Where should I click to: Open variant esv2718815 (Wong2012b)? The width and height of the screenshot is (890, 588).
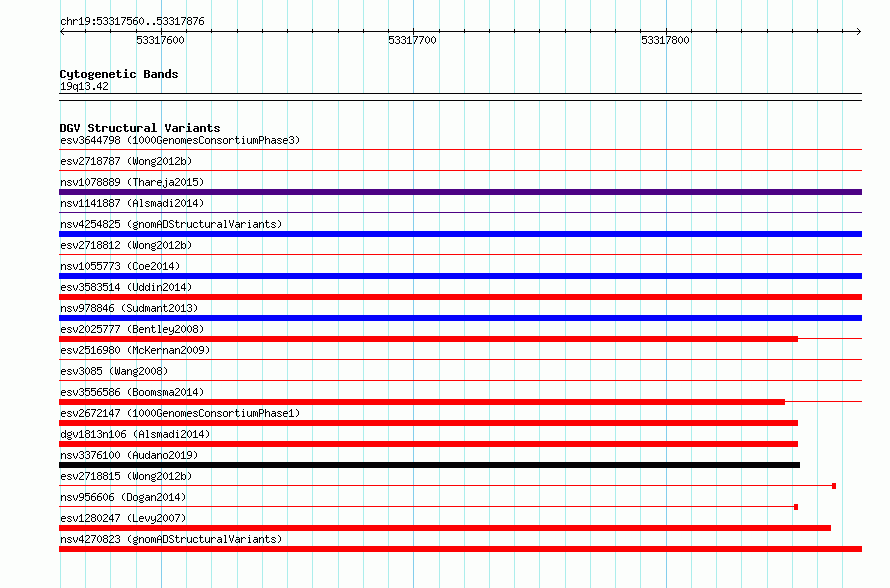click(x=126, y=476)
